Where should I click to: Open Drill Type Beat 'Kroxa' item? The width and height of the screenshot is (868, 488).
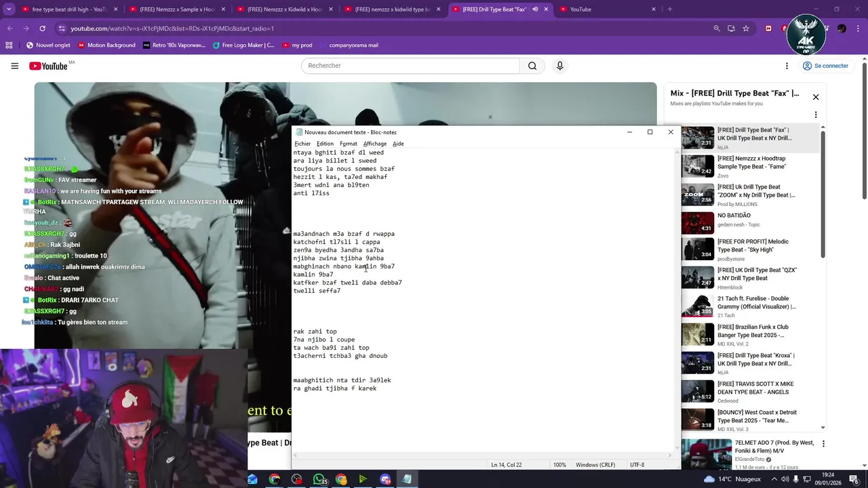pyautogui.click(x=750, y=363)
